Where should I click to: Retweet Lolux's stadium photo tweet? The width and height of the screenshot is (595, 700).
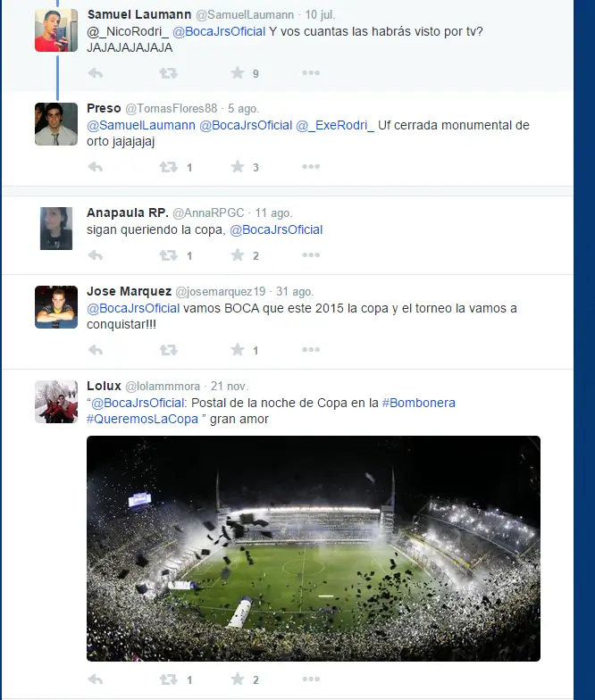tap(168, 679)
